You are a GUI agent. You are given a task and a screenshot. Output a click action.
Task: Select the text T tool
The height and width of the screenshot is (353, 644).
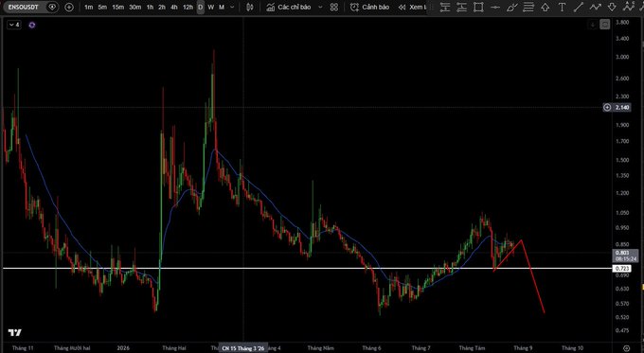tap(562, 7)
